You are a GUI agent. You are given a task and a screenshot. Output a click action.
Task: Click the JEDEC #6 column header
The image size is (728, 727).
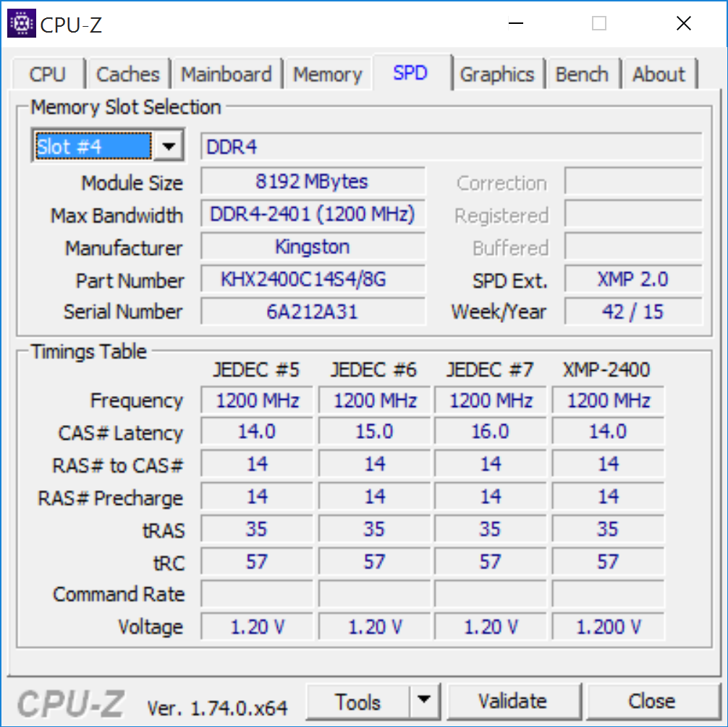coord(373,370)
